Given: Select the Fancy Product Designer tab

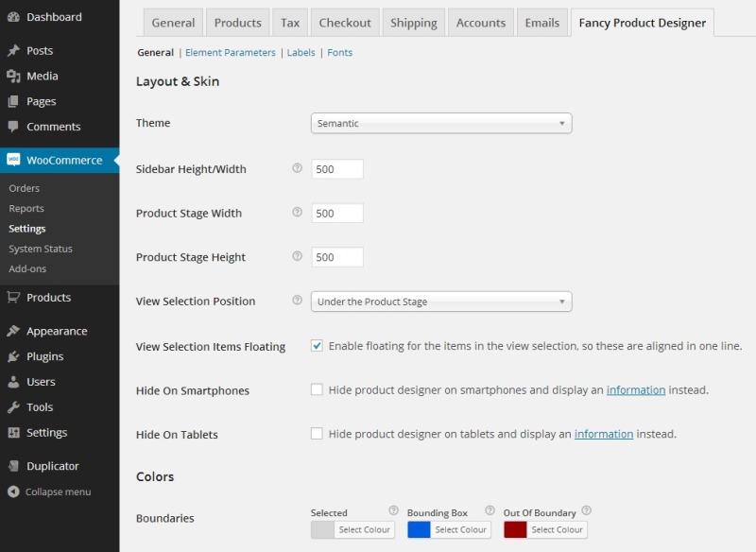Looking at the screenshot, I should [643, 23].
